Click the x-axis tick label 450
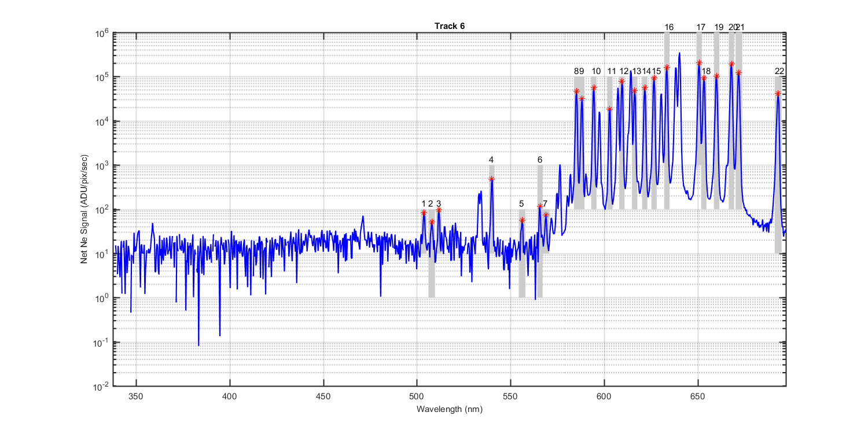Image resolution: width=868 pixels, height=434 pixels. 323,398
